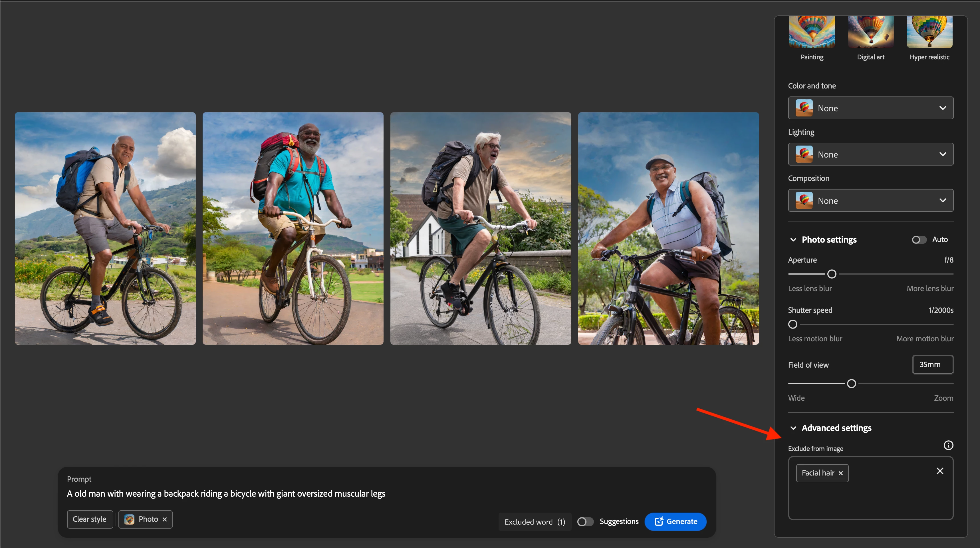This screenshot has height=548, width=980.
Task: Open the Composition dropdown
Action: [870, 201]
